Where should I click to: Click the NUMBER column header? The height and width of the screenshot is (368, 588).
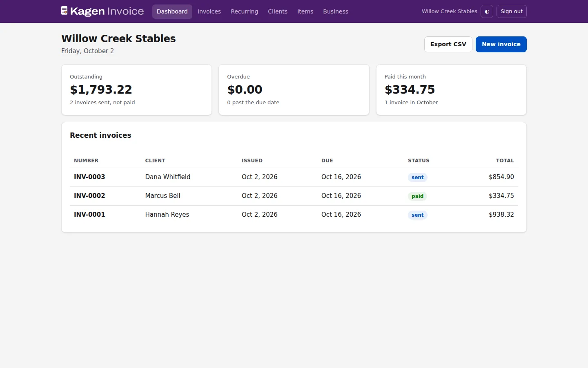click(x=86, y=161)
